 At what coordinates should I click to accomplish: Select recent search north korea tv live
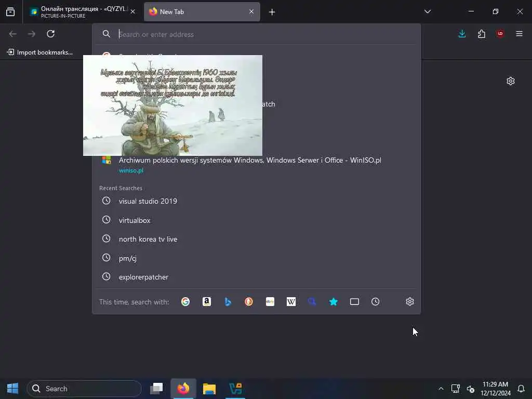(x=256, y=239)
